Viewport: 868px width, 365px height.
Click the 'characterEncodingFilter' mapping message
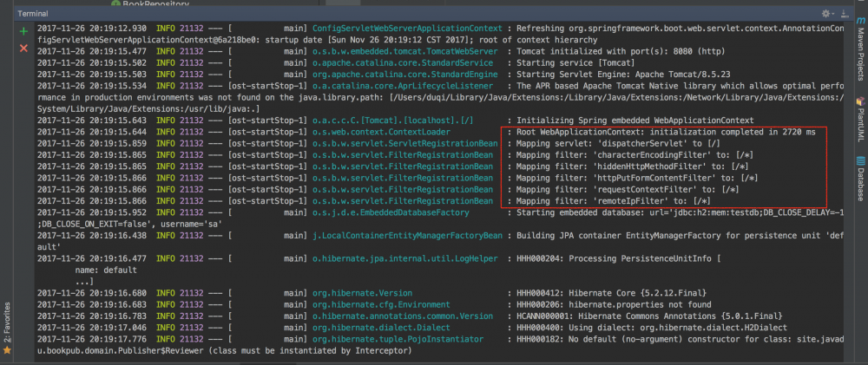tap(629, 153)
